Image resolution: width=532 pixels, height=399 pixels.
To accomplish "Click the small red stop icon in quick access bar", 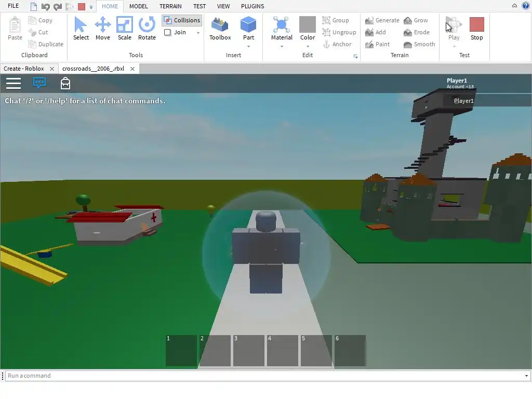I will pos(82,6).
